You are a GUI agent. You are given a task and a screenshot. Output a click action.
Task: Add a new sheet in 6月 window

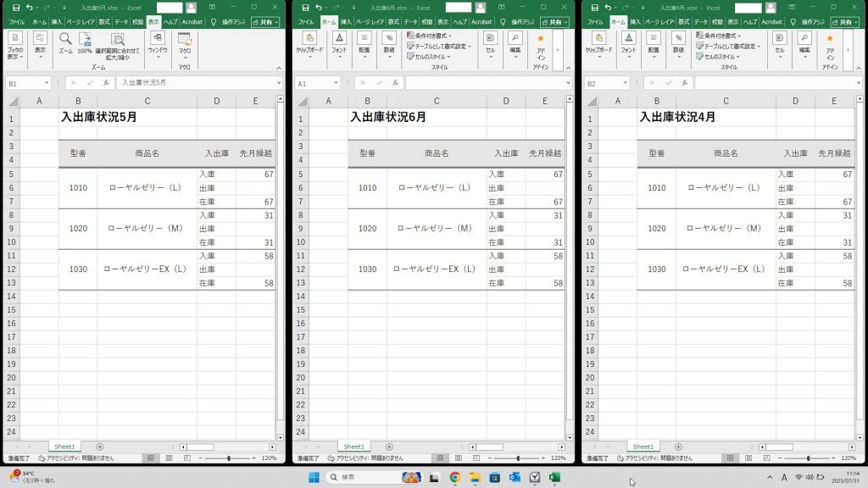[x=389, y=446]
